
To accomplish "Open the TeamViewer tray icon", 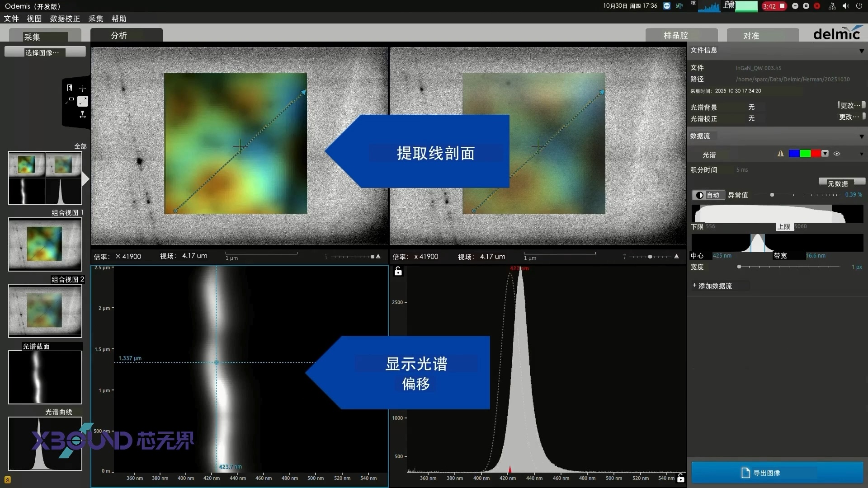I will [x=666, y=6].
